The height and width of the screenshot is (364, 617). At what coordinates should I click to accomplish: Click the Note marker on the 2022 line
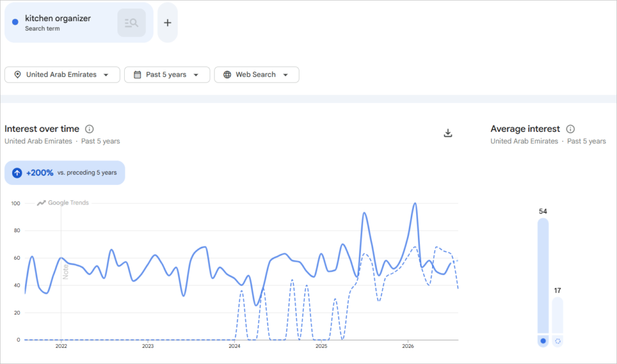click(65, 272)
